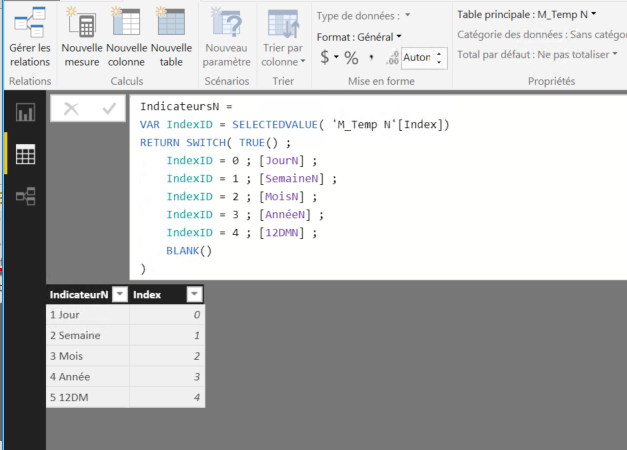
Task: Click cell '3 Mois'
Action: 88,356
